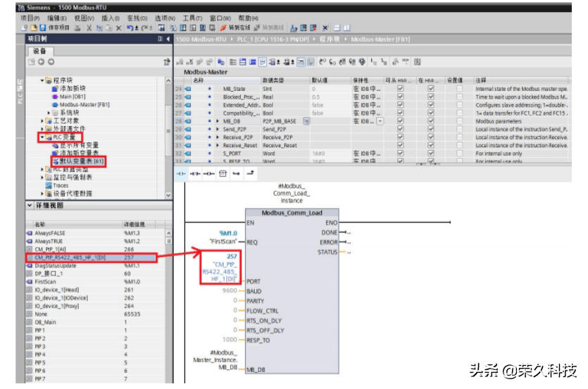
Task: Click the 转到在线 go online button
Action: point(235,27)
